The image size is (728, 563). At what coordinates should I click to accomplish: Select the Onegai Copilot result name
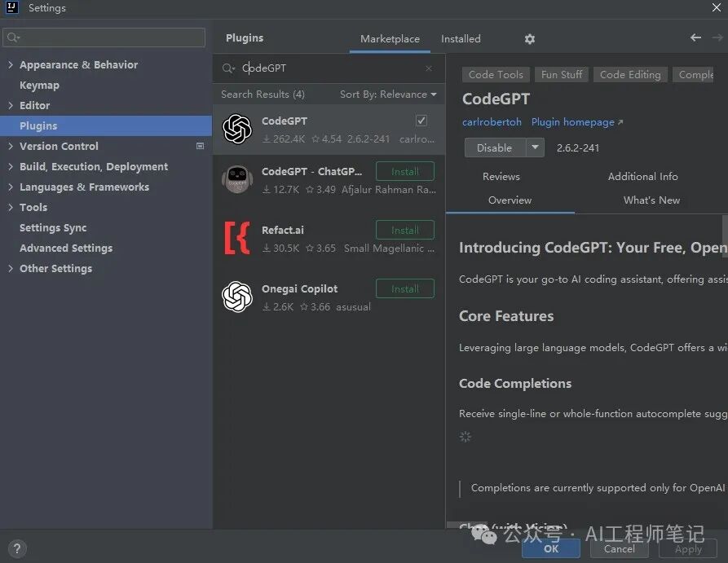(299, 288)
